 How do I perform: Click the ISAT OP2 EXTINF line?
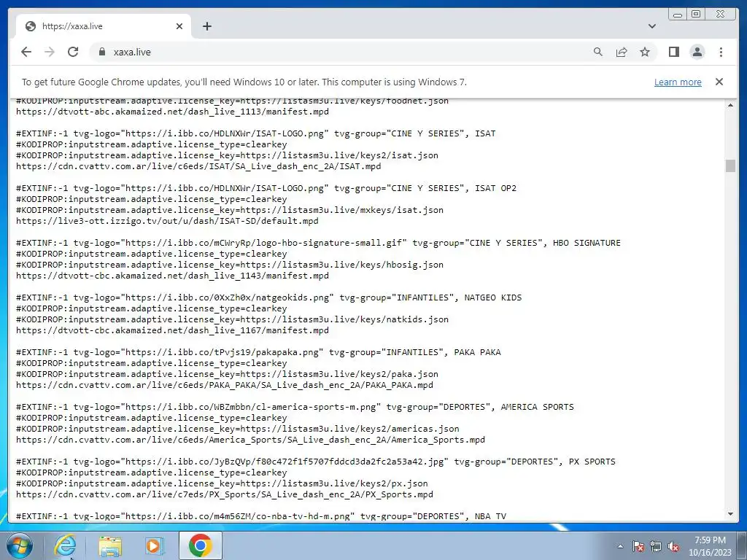(x=266, y=188)
